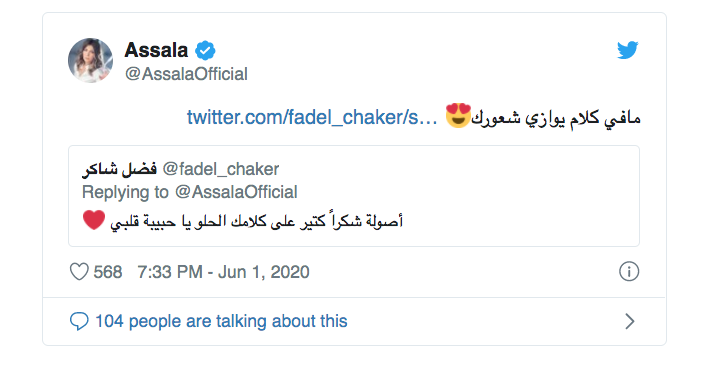This screenshot has height=367, width=710.
Task: Click the Assala display name
Action: 156,50
